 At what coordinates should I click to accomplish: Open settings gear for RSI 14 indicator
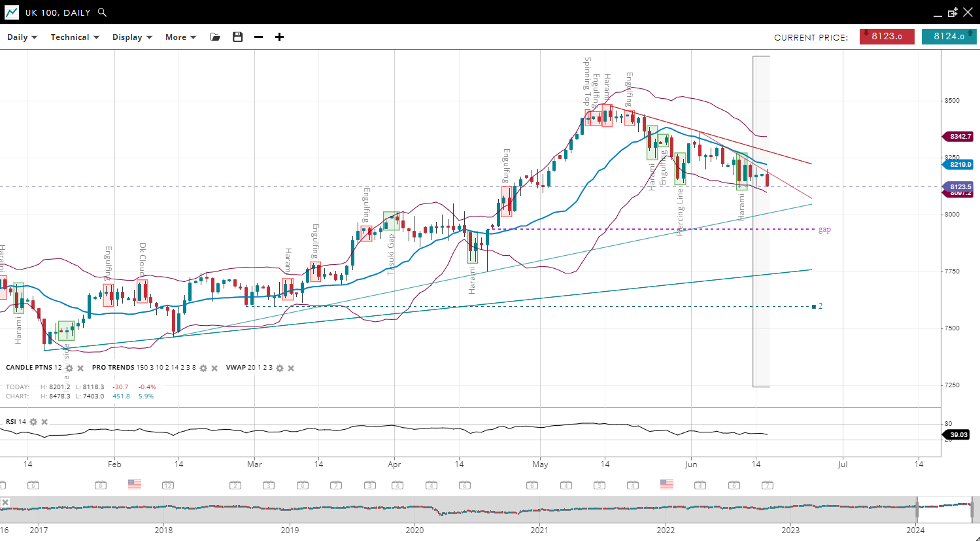pos(33,422)
